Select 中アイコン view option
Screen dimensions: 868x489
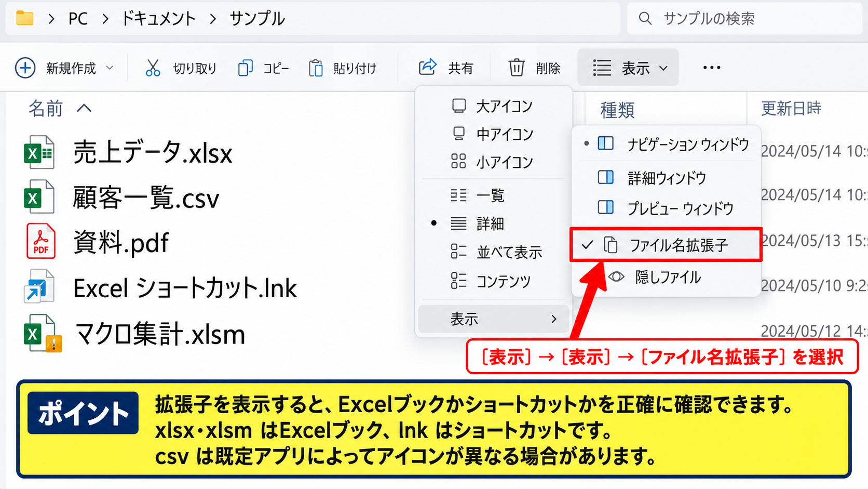(x=494, y=134)
